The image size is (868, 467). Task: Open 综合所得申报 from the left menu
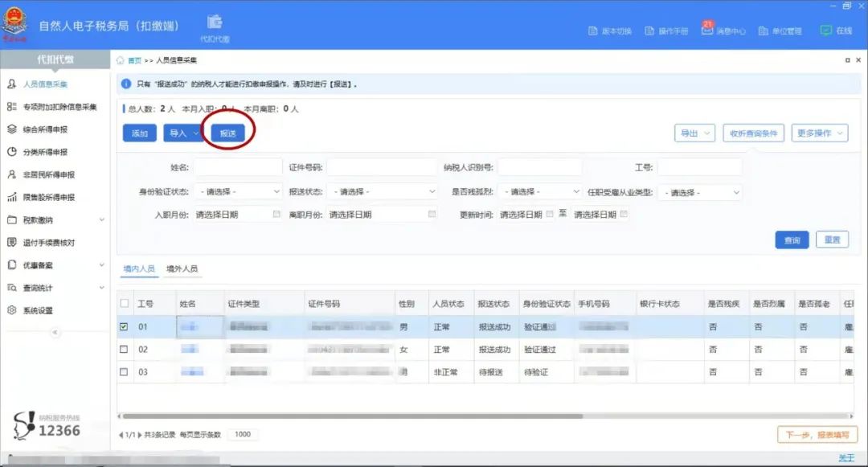tap(46, 129)
